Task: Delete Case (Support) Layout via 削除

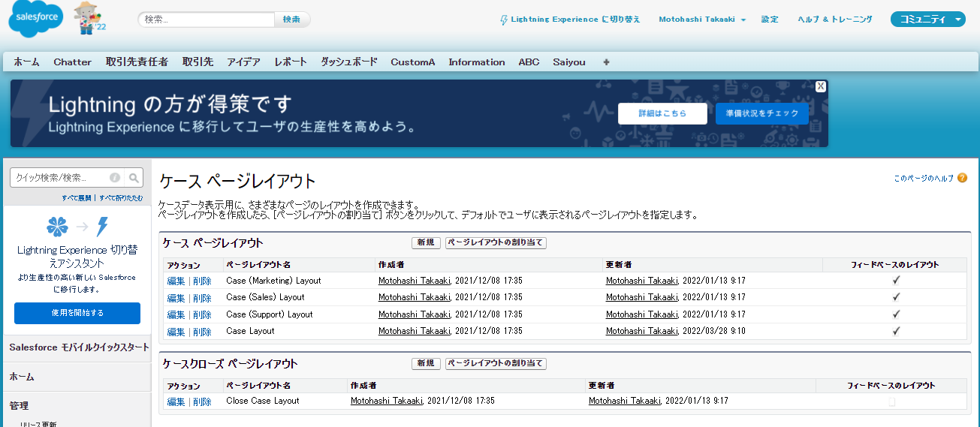Action: [x=202, y=314]
